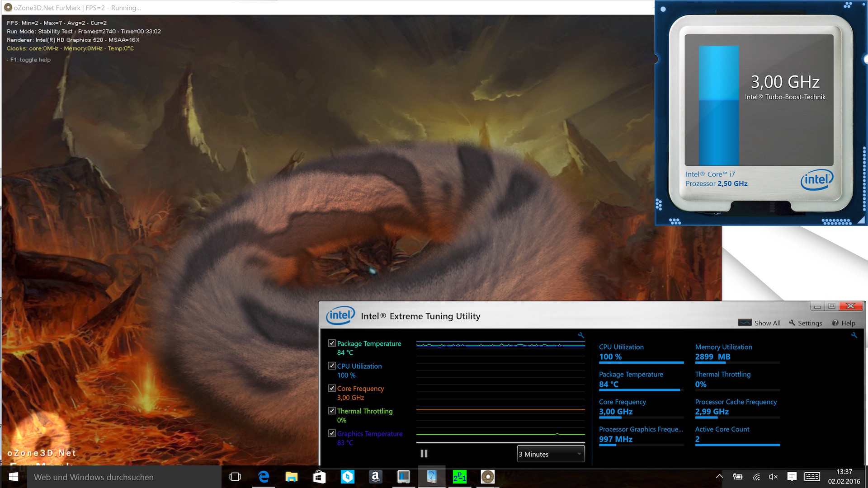Pause the monitoring graph
868x488 pixels.
coord(424,453)
